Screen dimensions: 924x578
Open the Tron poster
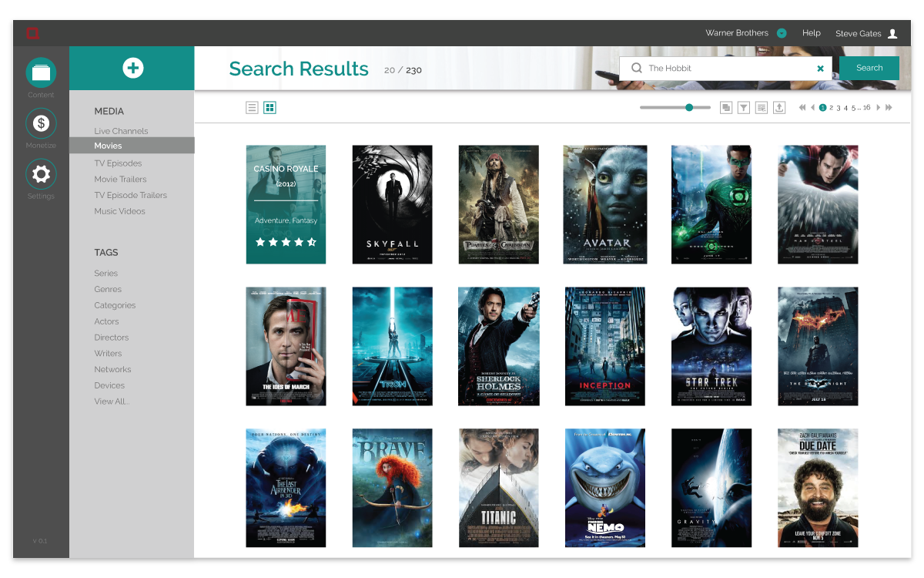click(392, 346)
